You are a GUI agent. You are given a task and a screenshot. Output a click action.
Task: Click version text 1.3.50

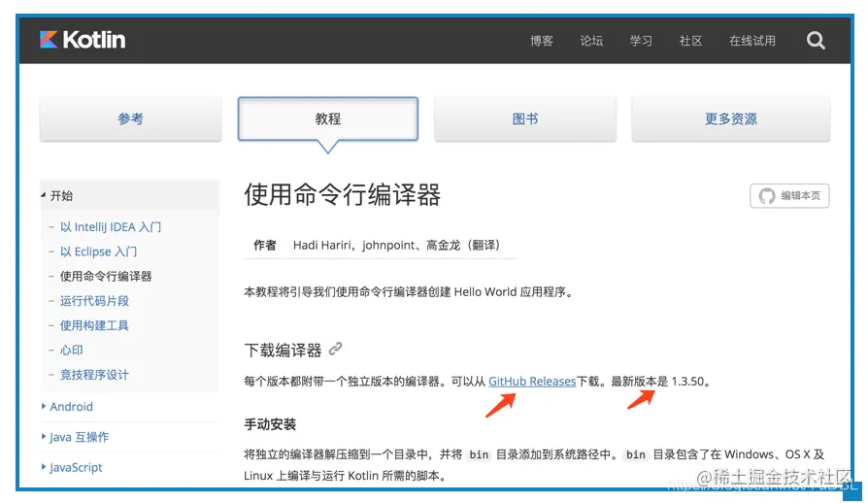tap(687, 382)
